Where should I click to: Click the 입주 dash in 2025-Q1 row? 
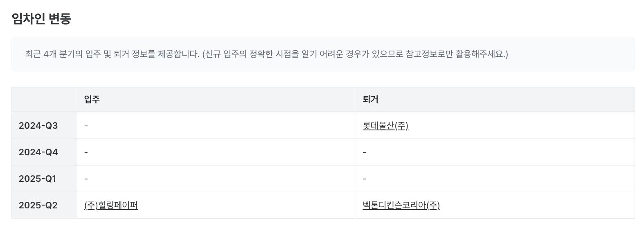pos(86,179)
